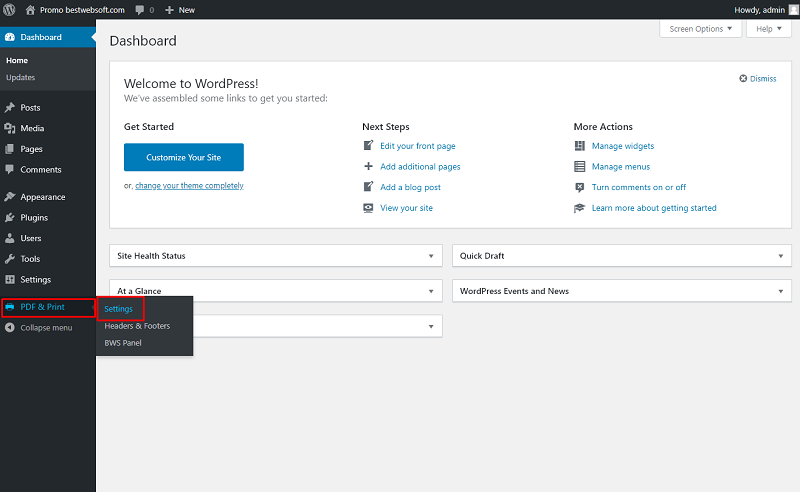Click the Dismiss link text

tap(763, 79)
